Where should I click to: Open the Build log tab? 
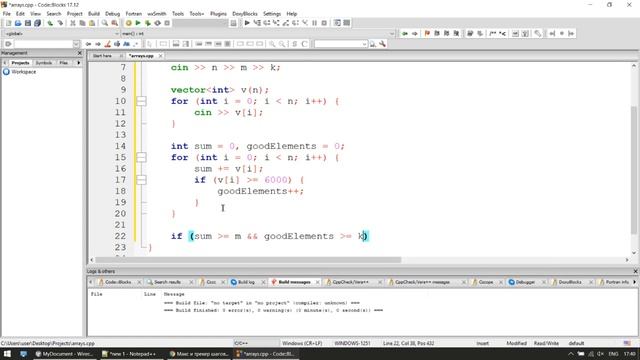(x=246, y=282)
